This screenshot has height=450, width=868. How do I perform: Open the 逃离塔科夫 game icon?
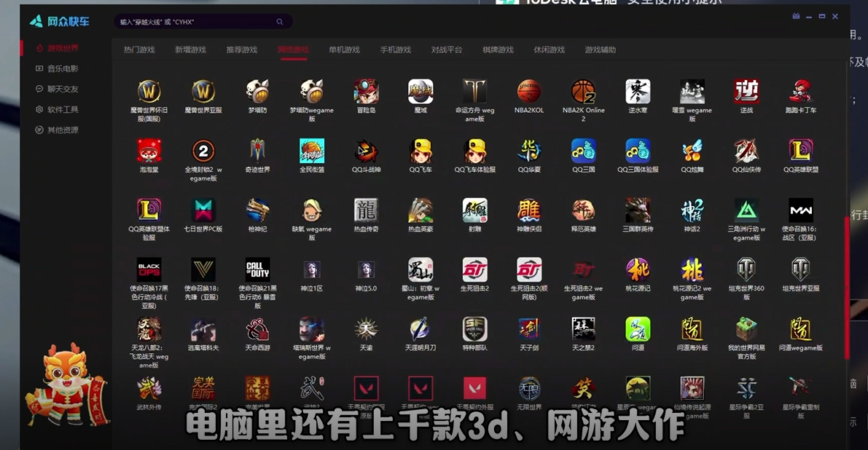(x=203, y=329)
